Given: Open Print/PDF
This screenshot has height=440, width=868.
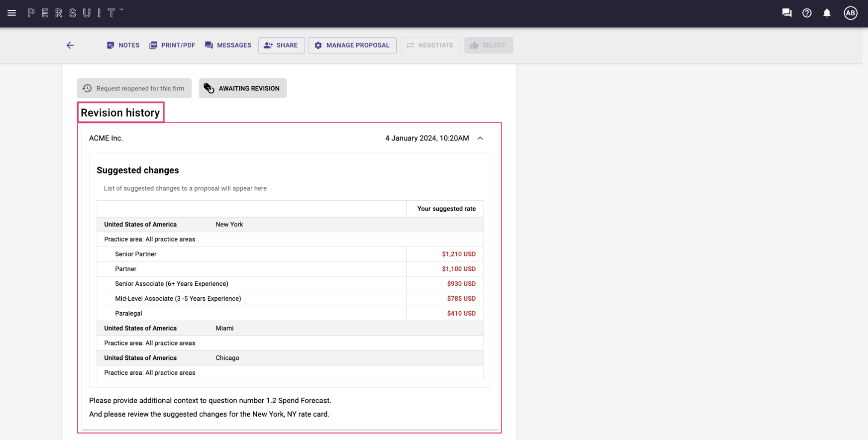Looking at the screenshot, I should (172, 45).
